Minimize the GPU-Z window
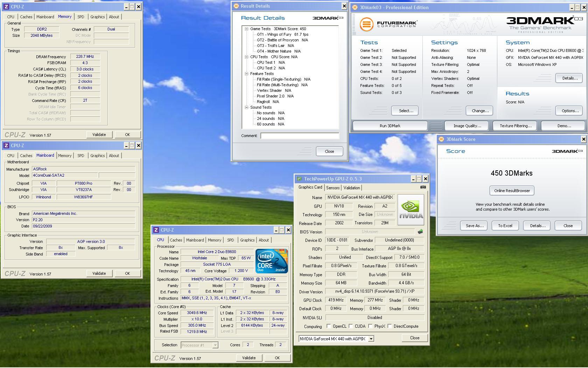Screen dimensions: 588x368 pyautogui.click(x=413, y=179)
